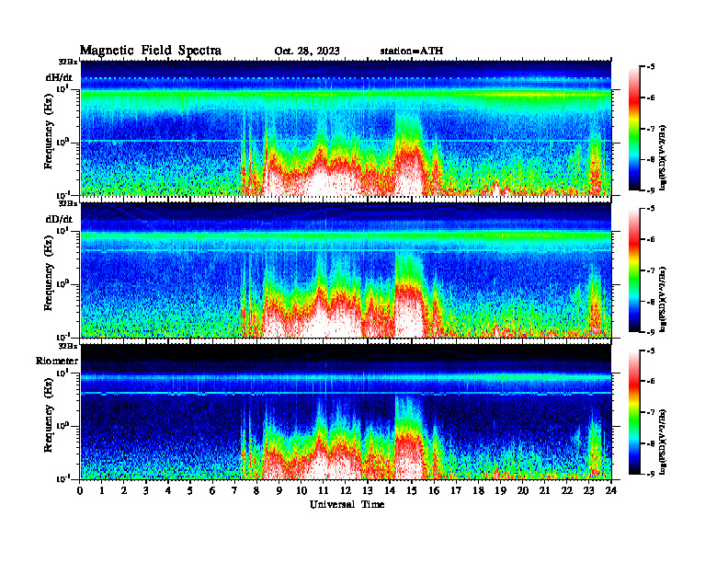Screen dimensions: 728x563
Task: Click the hour '11' tick label on the time axis
Action: [x=324, y=491]
